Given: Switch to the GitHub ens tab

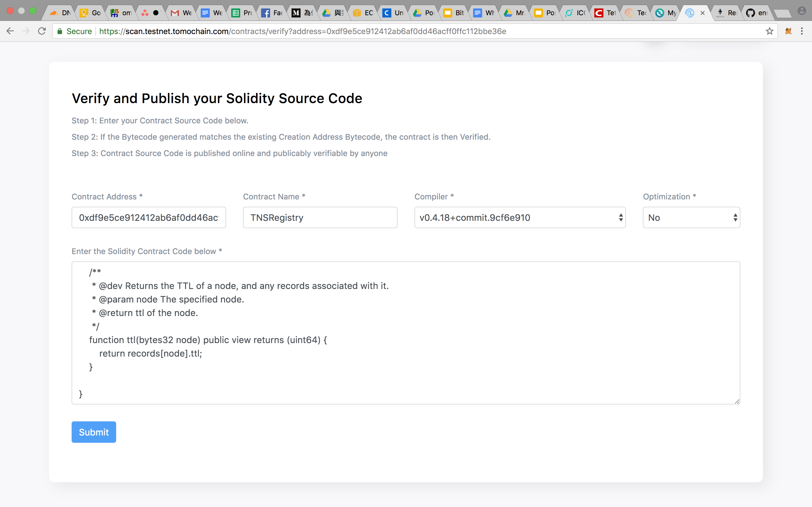Looking at the screenshot, I should pos(757,13).
